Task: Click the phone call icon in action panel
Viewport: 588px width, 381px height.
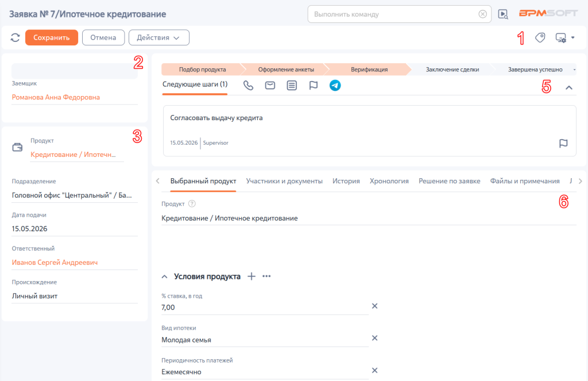Action: pyautogui.click(x=248, y=86)
